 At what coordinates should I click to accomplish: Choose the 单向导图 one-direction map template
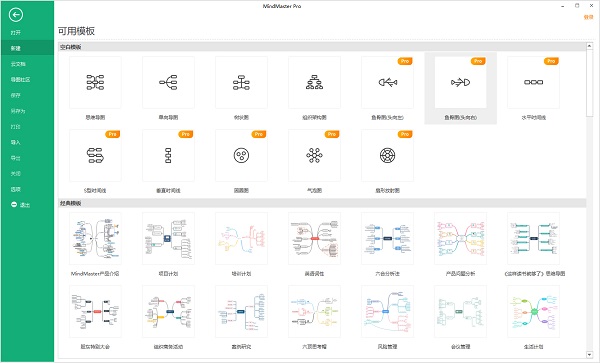click(x=168, y=82)
